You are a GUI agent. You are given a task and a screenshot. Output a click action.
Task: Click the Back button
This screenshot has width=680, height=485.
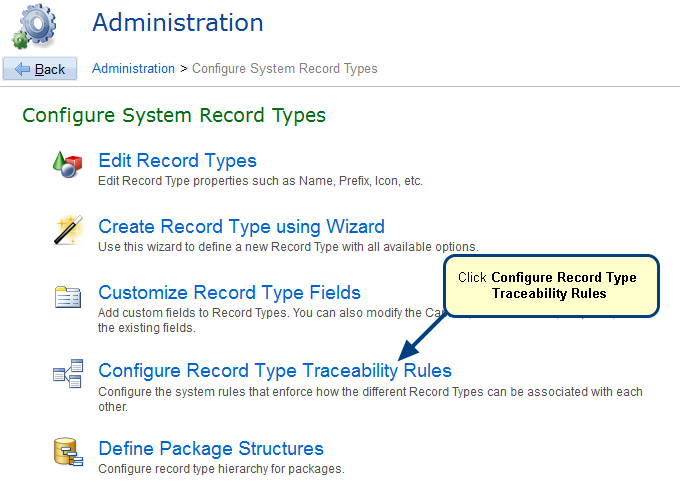coord(40,69)
